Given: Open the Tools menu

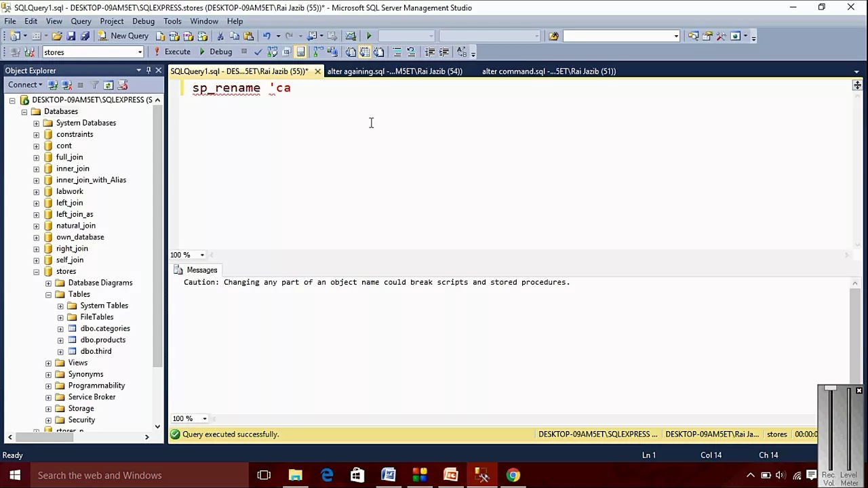Looking at the screenshot, I should click(172, 21).
